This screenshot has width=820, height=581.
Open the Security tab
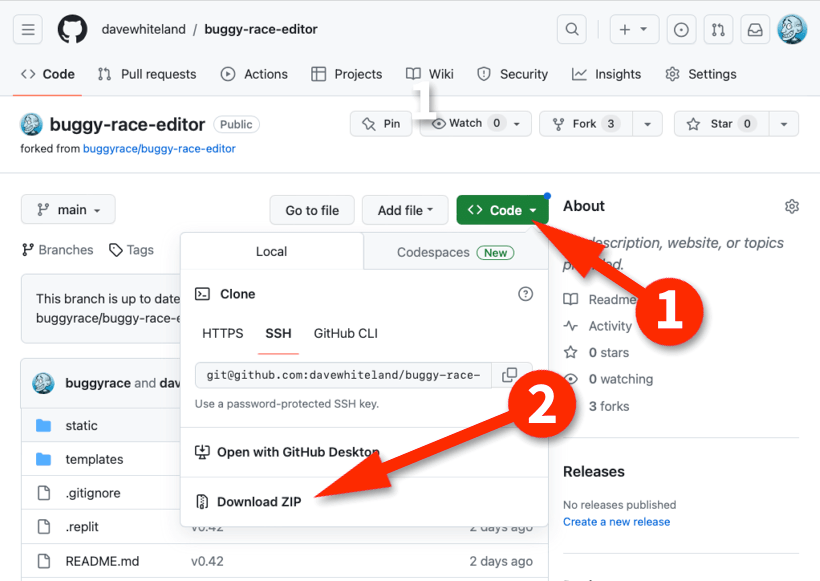pos(512,74)
